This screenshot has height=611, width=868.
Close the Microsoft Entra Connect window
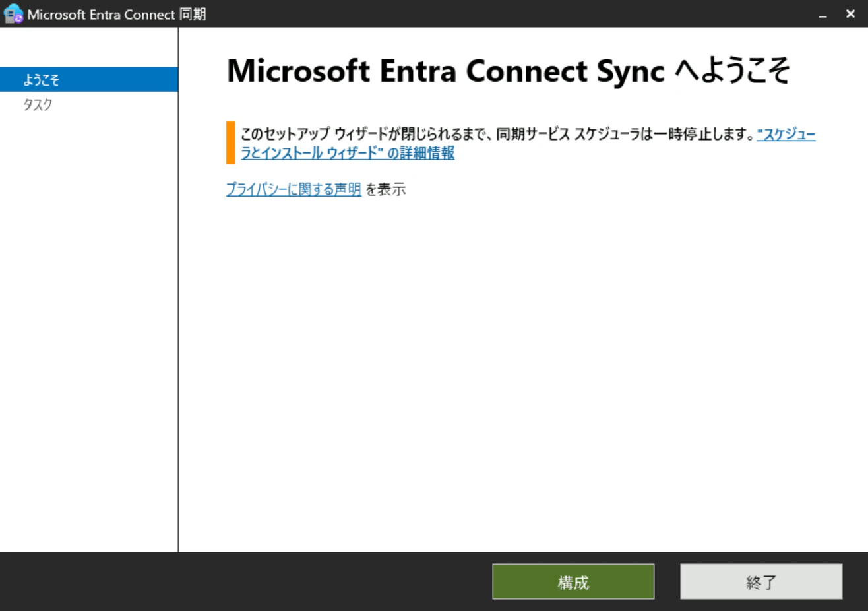pos(850,14)
